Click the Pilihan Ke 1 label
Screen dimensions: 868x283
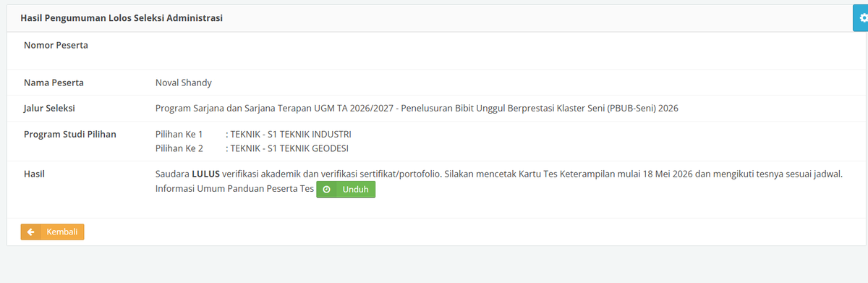point(179,135)
